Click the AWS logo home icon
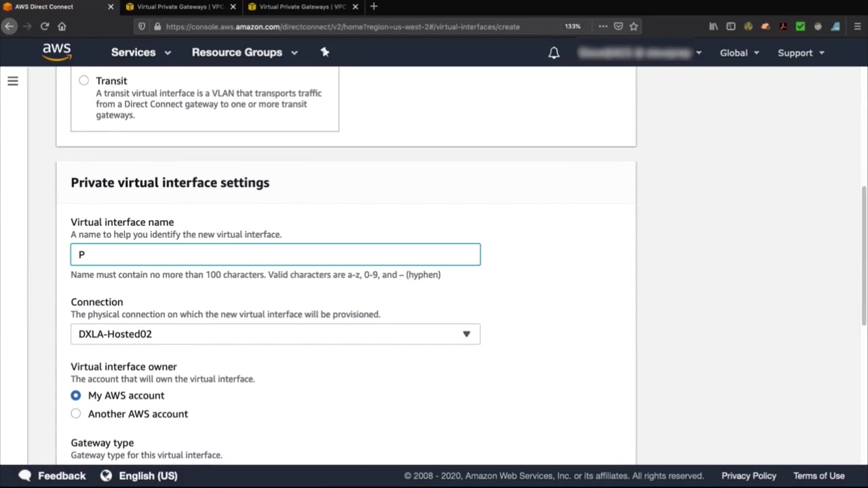 [x=57, y=52]
